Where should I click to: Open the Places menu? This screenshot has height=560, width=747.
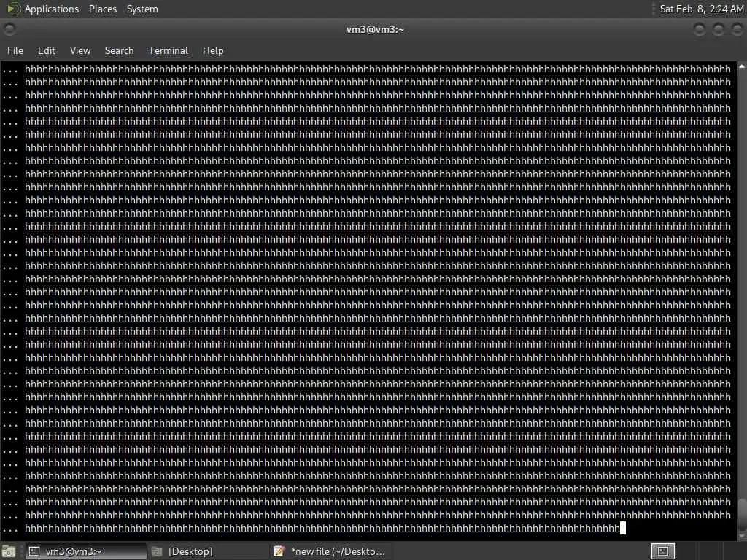[x=102, y=9]
